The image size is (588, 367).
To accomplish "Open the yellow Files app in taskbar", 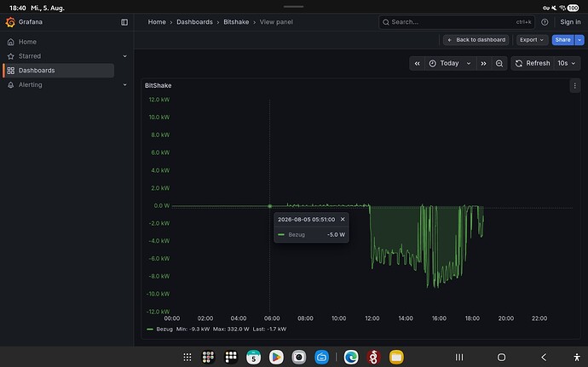I will point(396,357).
